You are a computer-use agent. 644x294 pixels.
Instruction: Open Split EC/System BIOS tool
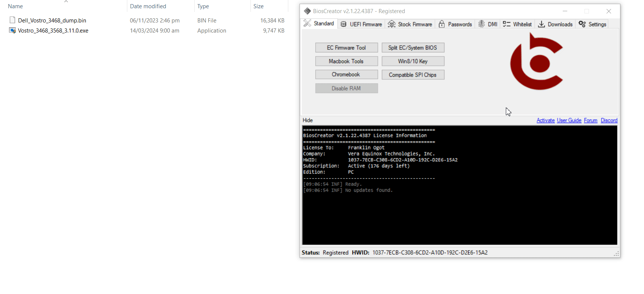413,48
